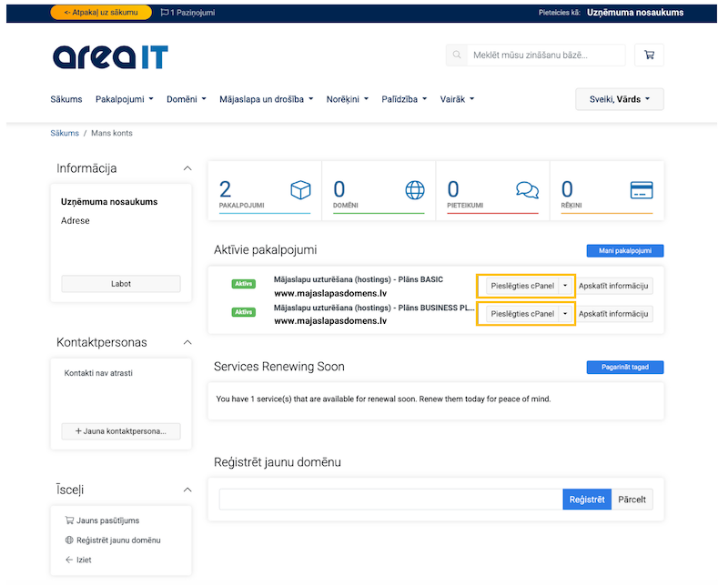Open the Pakalpojumi menu
This screenshot has width=728, height=586.
click(x=124, y=99)
